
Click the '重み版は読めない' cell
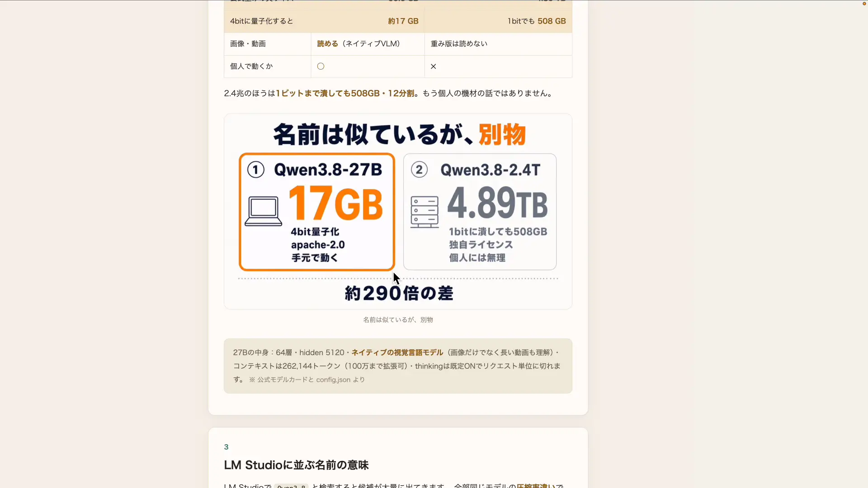tap(459, 44)
